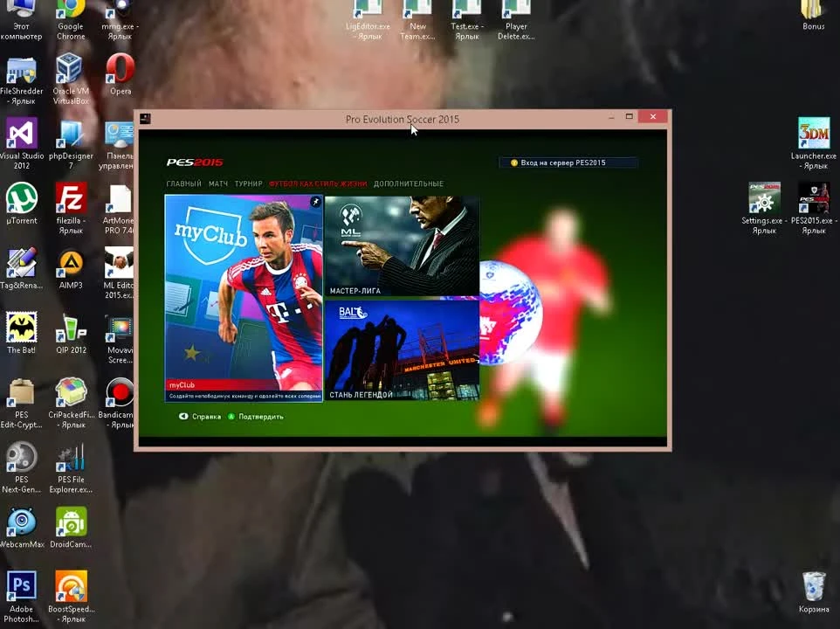
Task: Open phpDesigner 7 desktop icon
Action: (x=71, y=143)
